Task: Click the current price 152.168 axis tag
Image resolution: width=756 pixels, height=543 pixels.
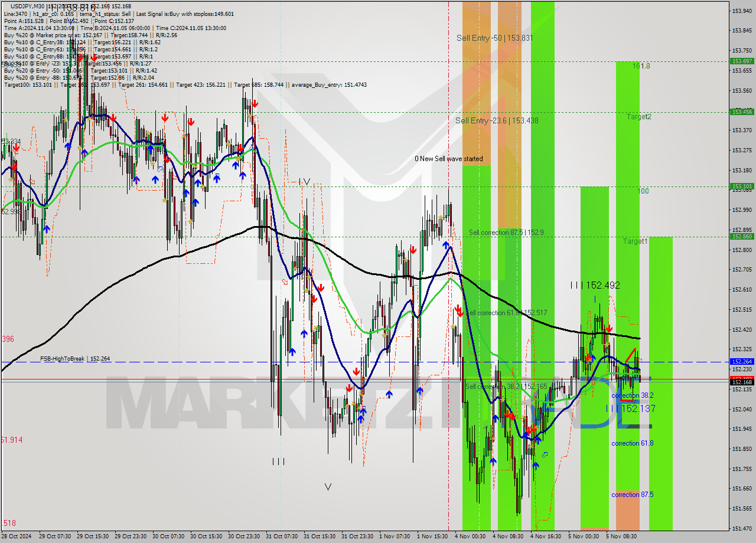Action: [x=742, y=382]
